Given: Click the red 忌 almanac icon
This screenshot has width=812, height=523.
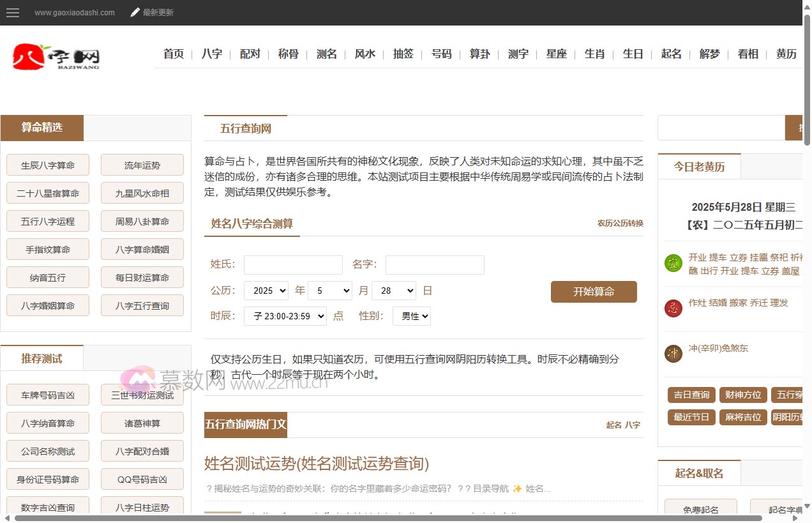Looking at the screenshot, I should (x=673, y=308).
